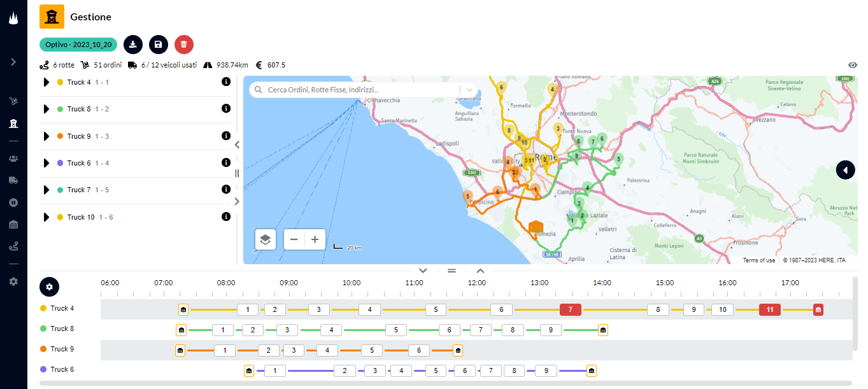The height and width of the screenshot is (389, 868).
Task: Expand the Truck 8 route details
Action: tap(45, 108)
